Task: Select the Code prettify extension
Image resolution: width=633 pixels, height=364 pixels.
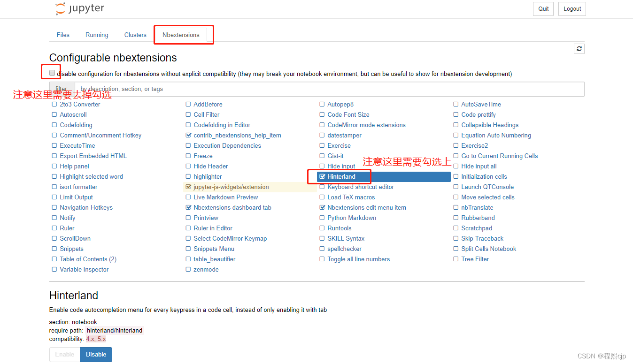Action: (x=479, y=114)
